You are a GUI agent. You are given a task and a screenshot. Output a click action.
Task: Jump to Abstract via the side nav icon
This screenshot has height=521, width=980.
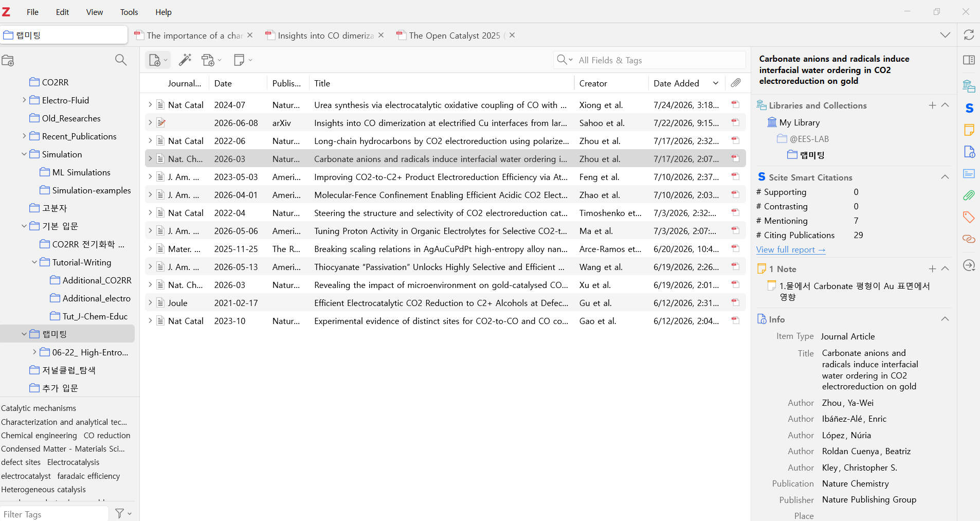click(969, 173)
